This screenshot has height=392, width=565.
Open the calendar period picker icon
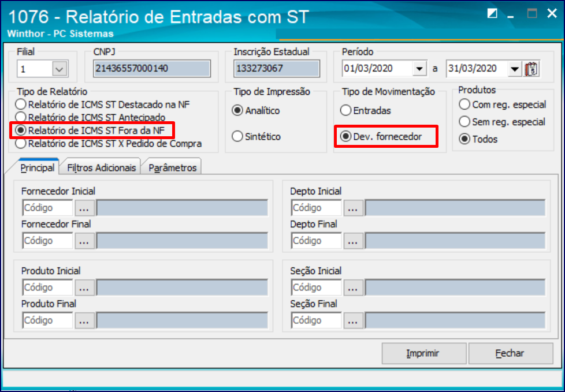(532, 68)
